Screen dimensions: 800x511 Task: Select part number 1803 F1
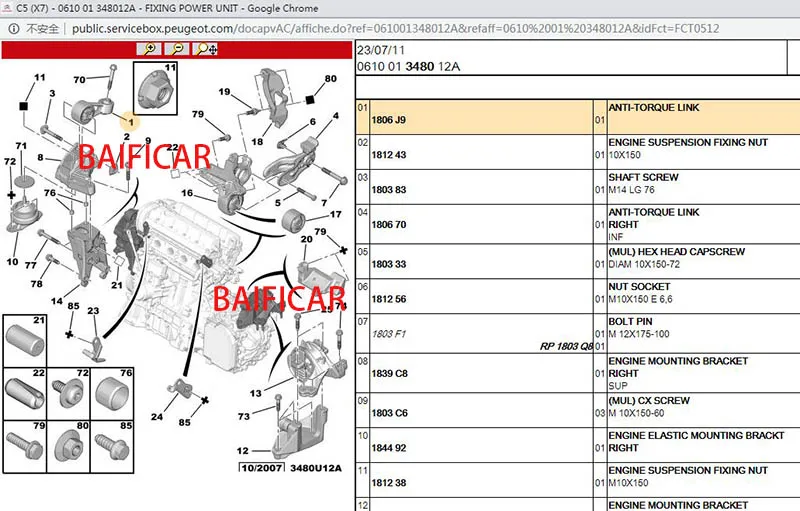(x=389, y=334)
